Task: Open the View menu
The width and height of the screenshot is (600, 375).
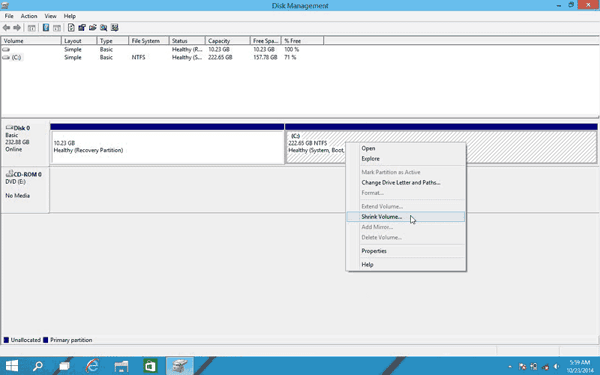Action: (x=51, y=16)
